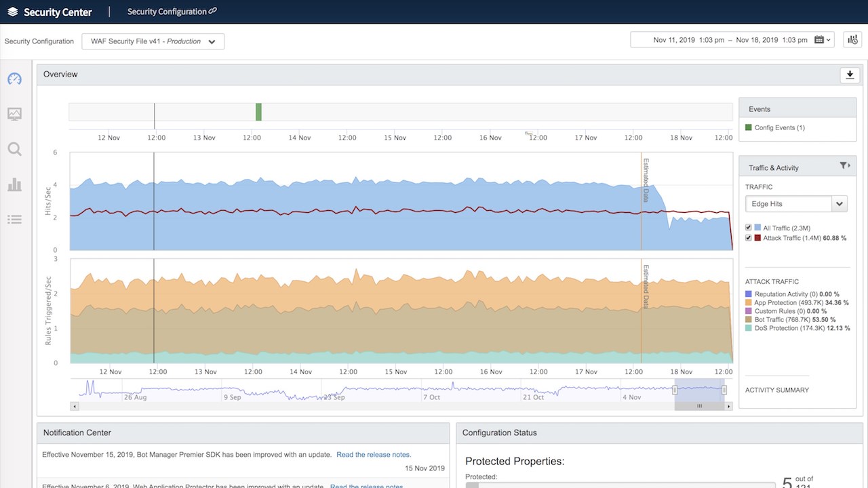Click the Activity Summary heading
Screen dimensions: 868x488
[777, 390]
